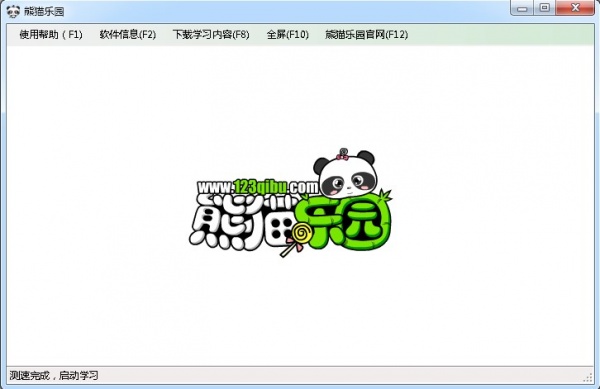Toggle 全屏(F10) fullscreen menu item
Viewport: 600px width, 389px height.
287,35
